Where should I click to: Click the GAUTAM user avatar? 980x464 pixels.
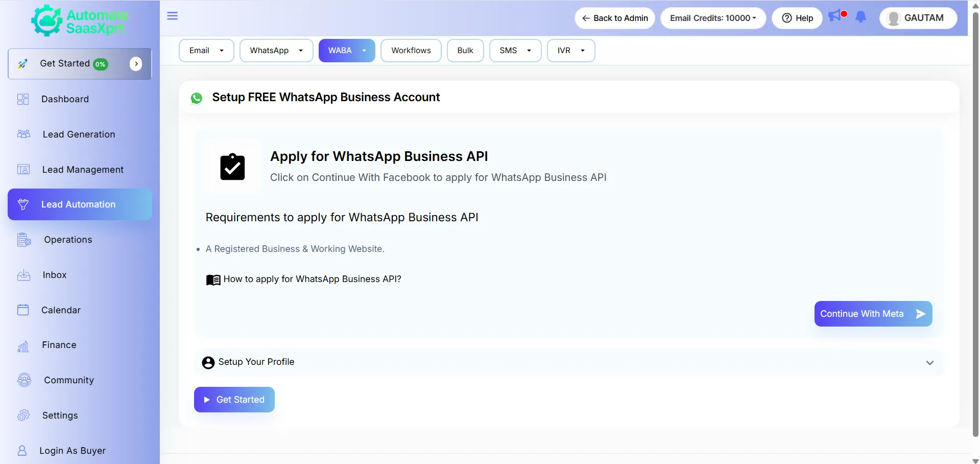coord(894,18)
